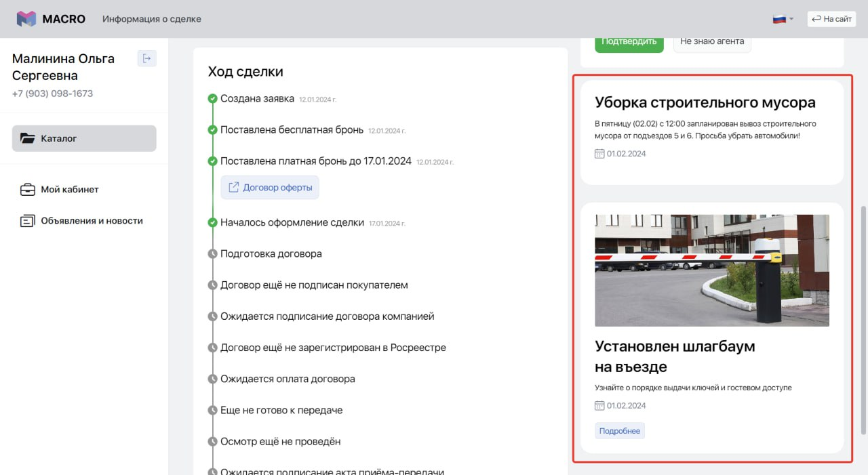Click the Не знаю агента button
The width and height of the screenshot is (868, 475).
click(711, 41)
